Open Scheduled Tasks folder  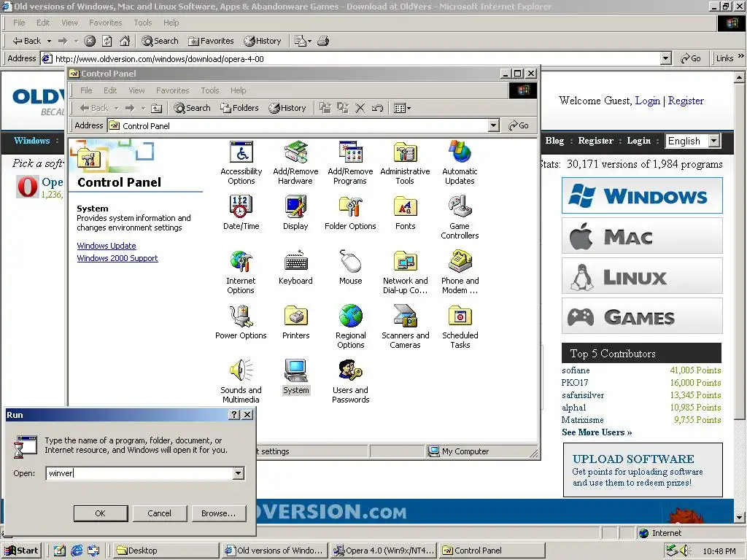pos(460,327)
